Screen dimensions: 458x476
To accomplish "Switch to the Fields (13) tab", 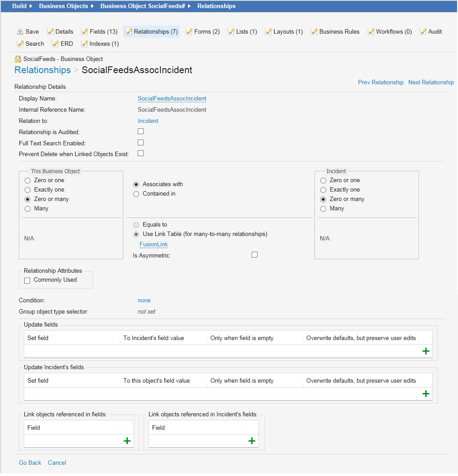I will click(x=99, y=32).
